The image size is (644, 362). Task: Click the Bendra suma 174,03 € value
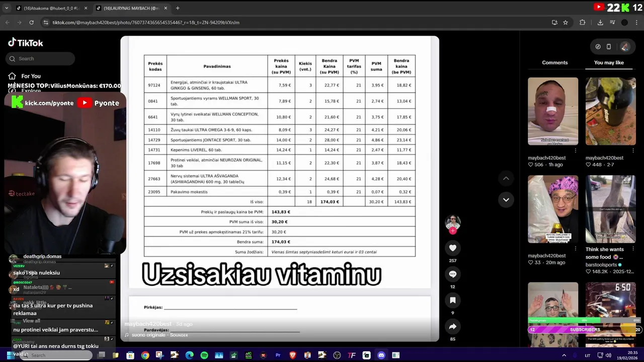[281, 242]
